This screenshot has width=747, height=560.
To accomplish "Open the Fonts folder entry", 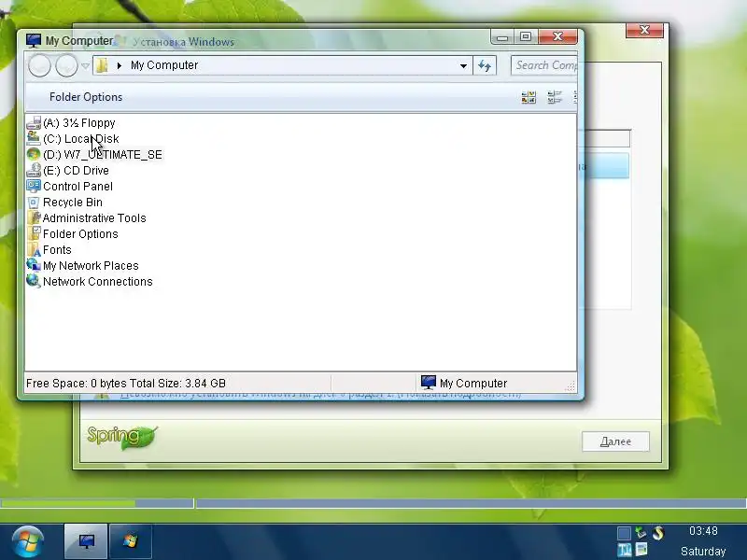I will pyautogui.click(x=49, y=249).
